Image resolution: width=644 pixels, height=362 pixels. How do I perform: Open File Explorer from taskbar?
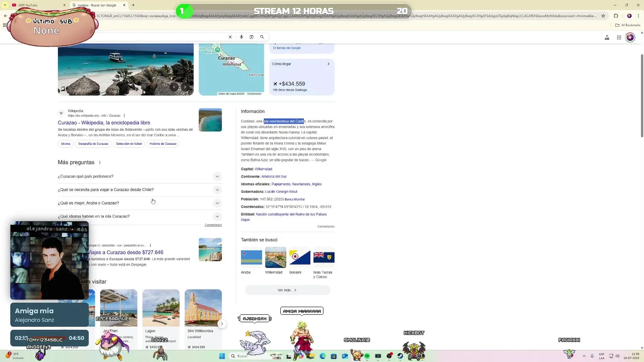311,356
